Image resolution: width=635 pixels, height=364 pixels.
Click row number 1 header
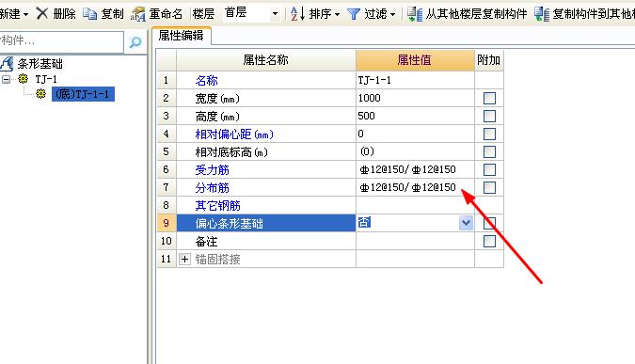click(x=167, y=80)
